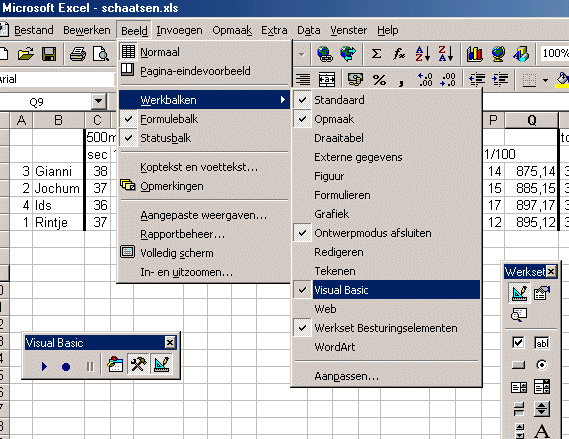Run macro with the play icon
This screenshot has width=569, height=439.
coord(44,366)
